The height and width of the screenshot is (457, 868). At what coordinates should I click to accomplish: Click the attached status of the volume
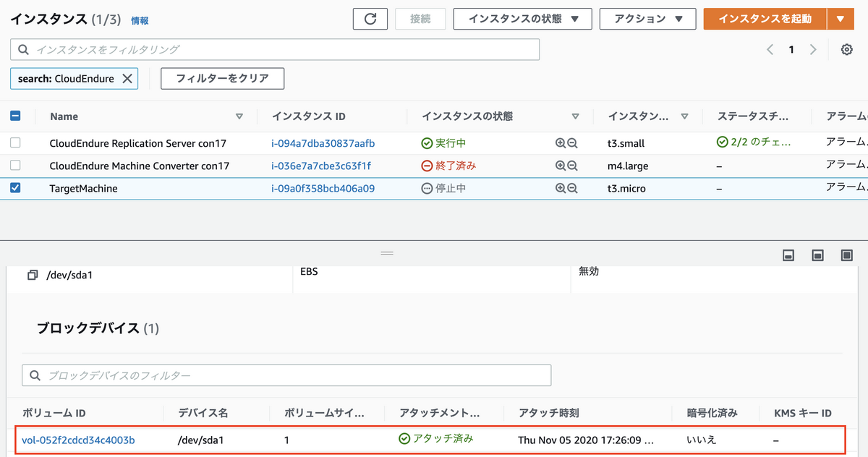[436, 439]
